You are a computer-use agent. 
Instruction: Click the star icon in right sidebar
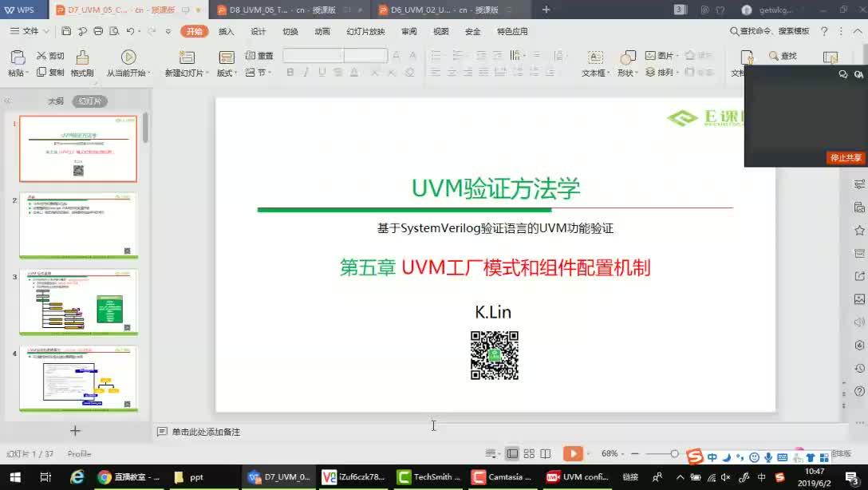tap(859, 231)
